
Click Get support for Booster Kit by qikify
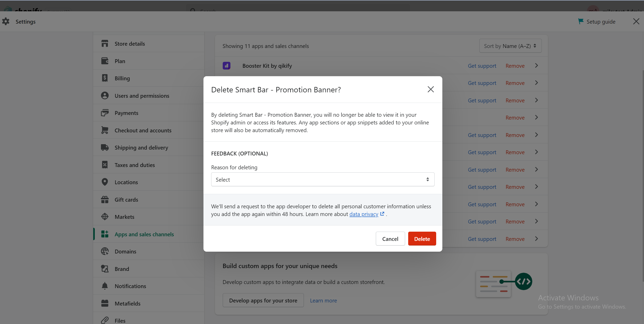tap(482, 66)
